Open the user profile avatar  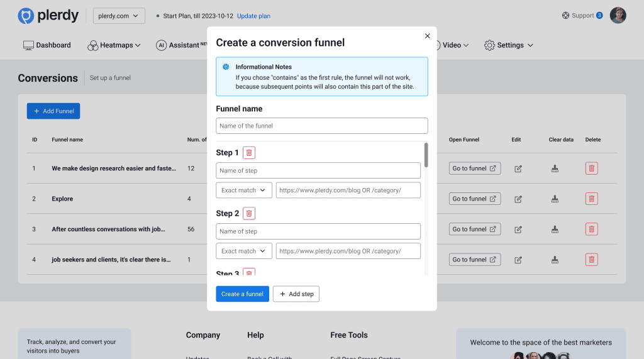point(618,16)
